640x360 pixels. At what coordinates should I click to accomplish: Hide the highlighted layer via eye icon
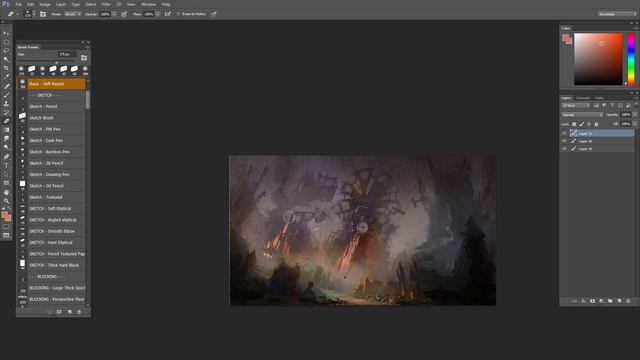pos(564,133)
